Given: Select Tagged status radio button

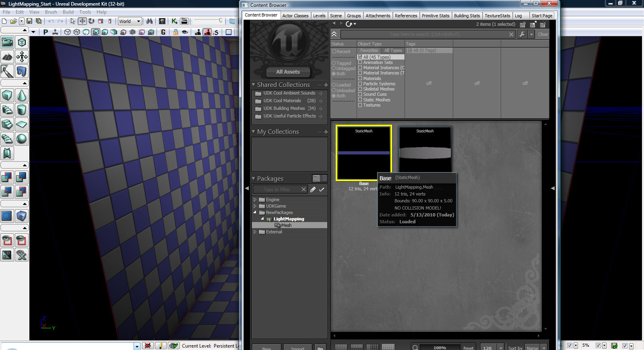Looking at the screenshot, I should pyautogui.click(x=334, y=63).
